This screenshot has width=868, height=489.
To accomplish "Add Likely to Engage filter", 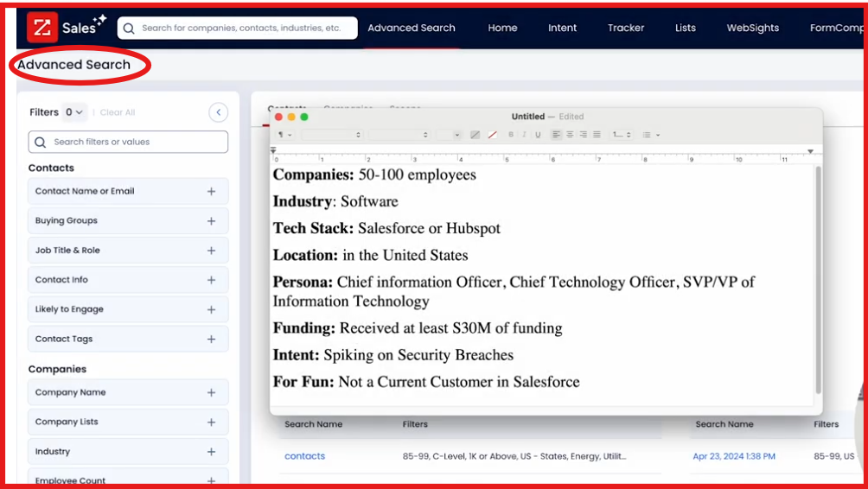I will 211,310.
